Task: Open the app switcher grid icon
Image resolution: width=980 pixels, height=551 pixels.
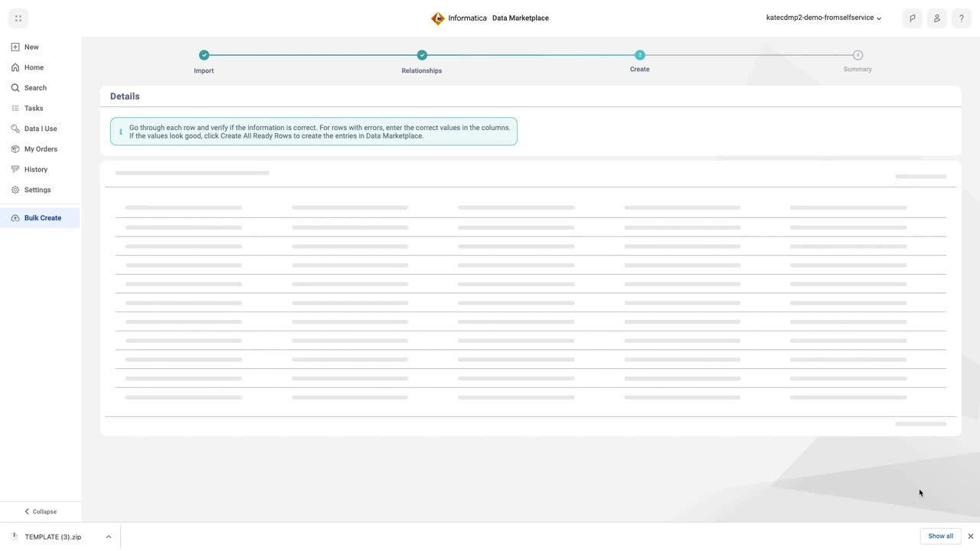Action: 18,18
